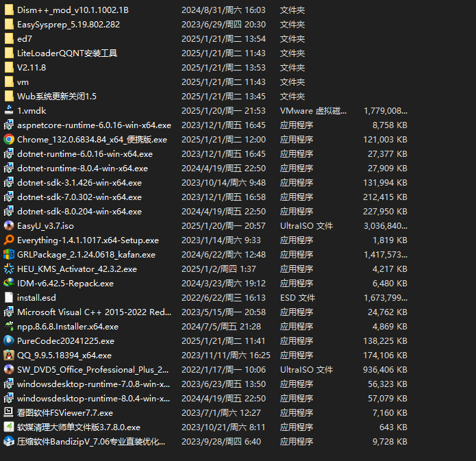Click the EasyU_v3.7.iso disc icon

9,225
